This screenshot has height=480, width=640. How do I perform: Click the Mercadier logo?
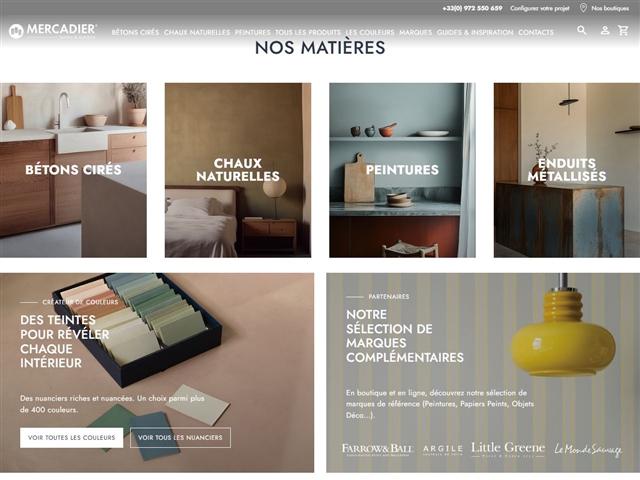(x=53, y=31)
